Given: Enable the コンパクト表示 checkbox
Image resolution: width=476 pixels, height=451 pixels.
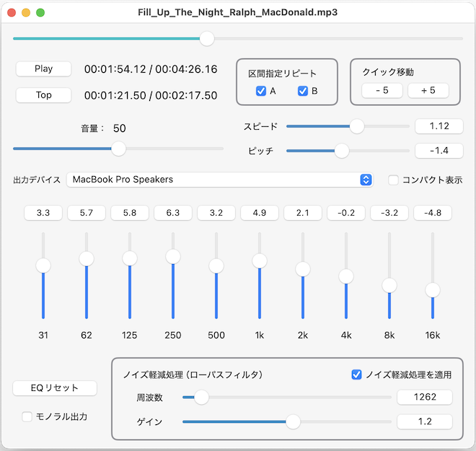Looking at the screenshot, I should pyautogui.click(x=394, y=180).
